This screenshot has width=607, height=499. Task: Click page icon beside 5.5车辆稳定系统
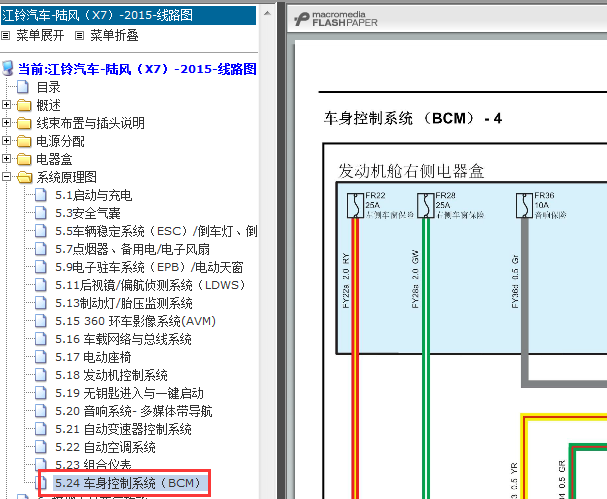pyautogui.click(x=41, y=231)
